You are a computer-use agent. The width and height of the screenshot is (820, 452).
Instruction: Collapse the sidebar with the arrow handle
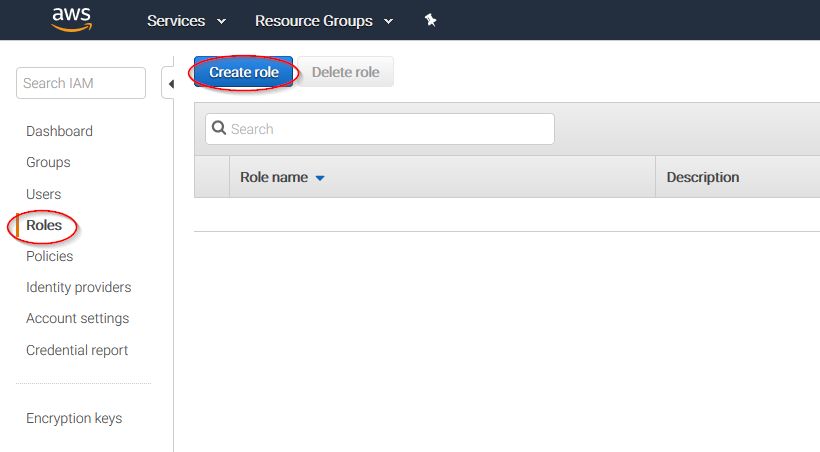169,84
